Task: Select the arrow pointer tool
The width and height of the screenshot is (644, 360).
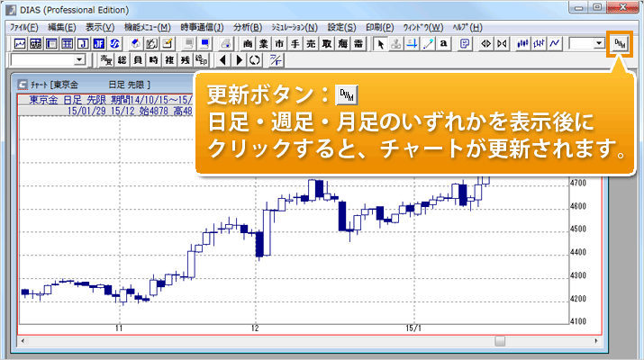Action: [x=380, y=43]
